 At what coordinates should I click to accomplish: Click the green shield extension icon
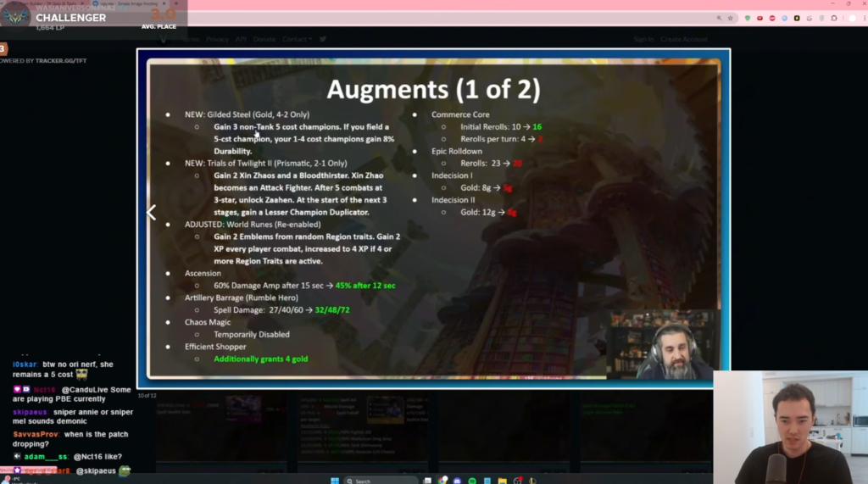(x=748, y=18)
